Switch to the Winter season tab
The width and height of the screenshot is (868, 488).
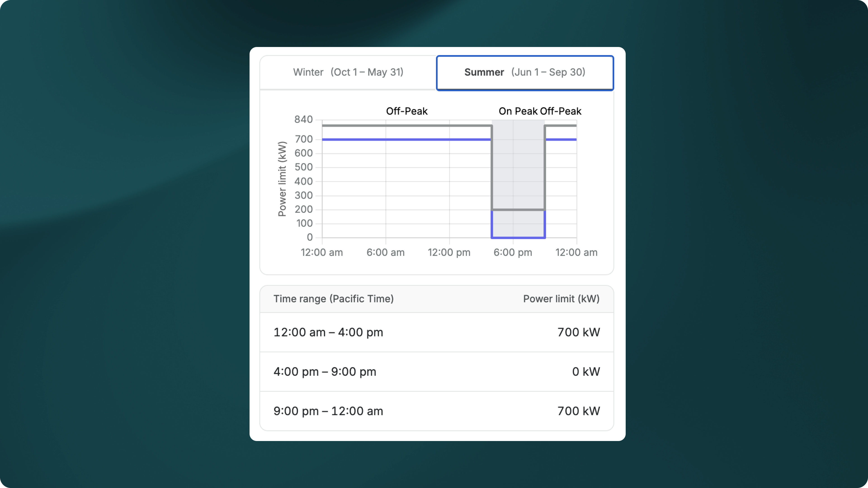(x=348, y=72)
